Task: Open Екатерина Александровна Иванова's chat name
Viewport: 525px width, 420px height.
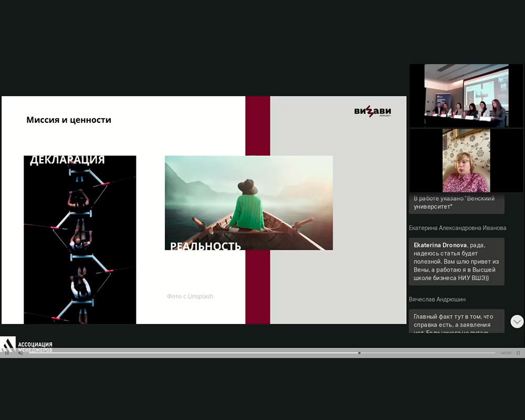Action: tap(457, 228)
